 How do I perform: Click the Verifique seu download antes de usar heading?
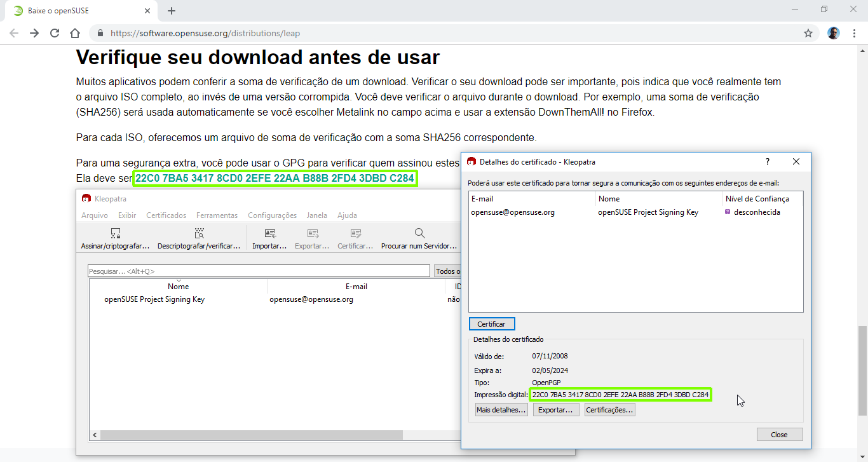click(257, 57)
